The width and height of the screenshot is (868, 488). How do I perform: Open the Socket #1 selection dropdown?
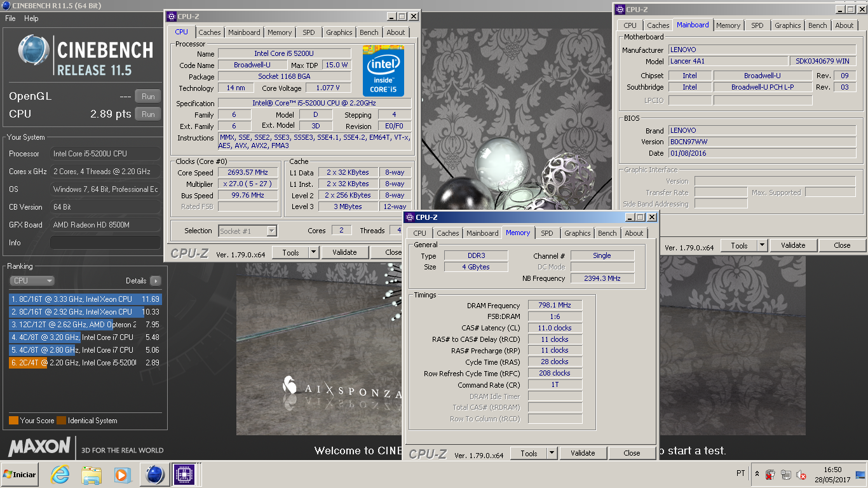coord(248,231)
